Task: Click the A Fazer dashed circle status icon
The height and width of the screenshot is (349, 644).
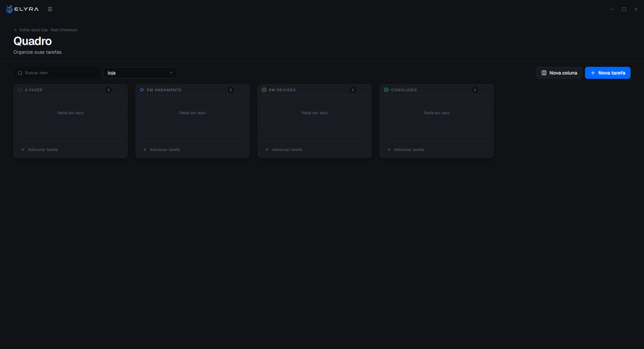Action: click(x=20, y=90)
